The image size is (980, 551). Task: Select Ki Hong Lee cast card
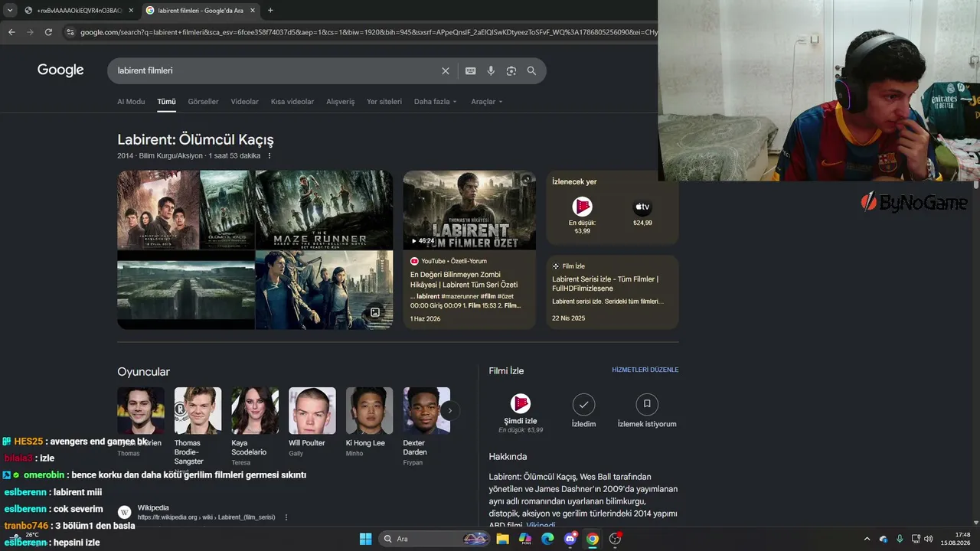pos(369,422)
